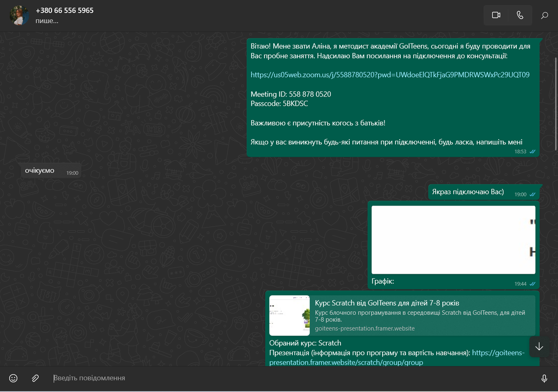Click the 'Обраний курс: Scratch' text

click(305, 343)
